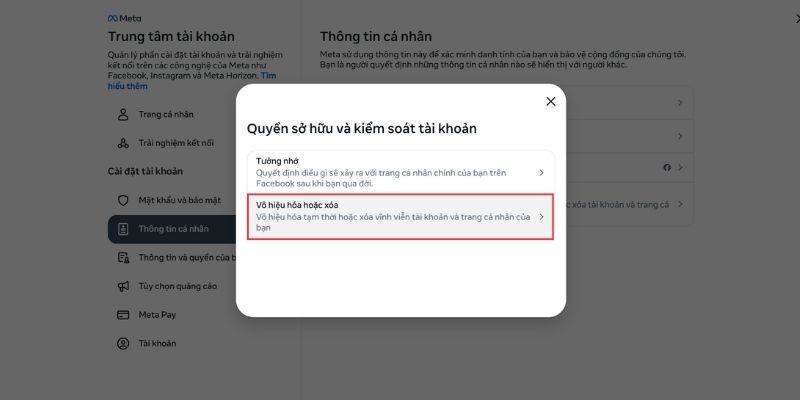Select the Trang cá nhân profile icon

click(x=123, y=114)
